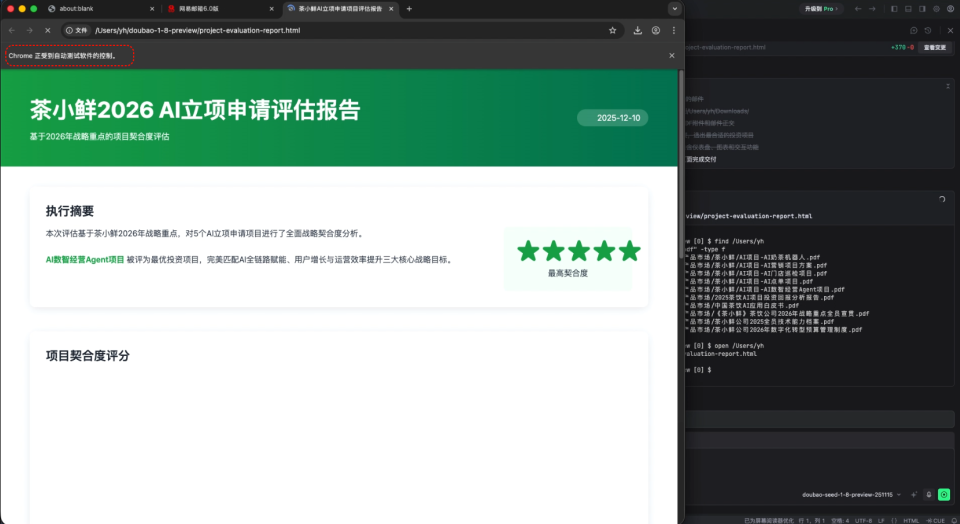Screen dimensions: 960x524
Task: Open doubao-seed-1-8-preview model dropdown
Action: (852, 495)
